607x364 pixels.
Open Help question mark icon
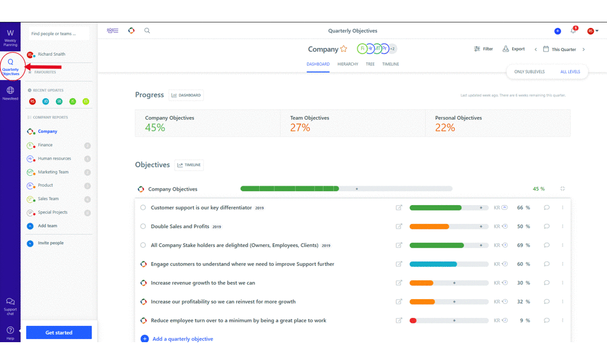[10, 330]
